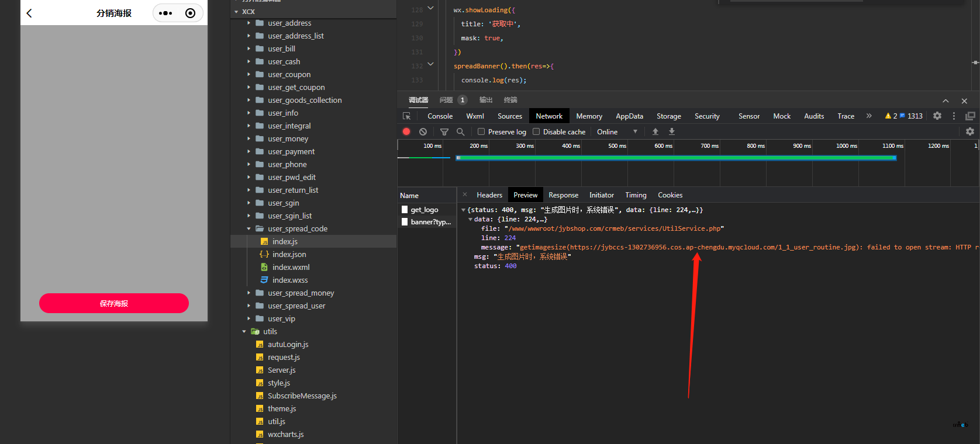Enable Disable cache checkbox
The width and height of the screenshot is (980, 444).
(x=536, y=131)
